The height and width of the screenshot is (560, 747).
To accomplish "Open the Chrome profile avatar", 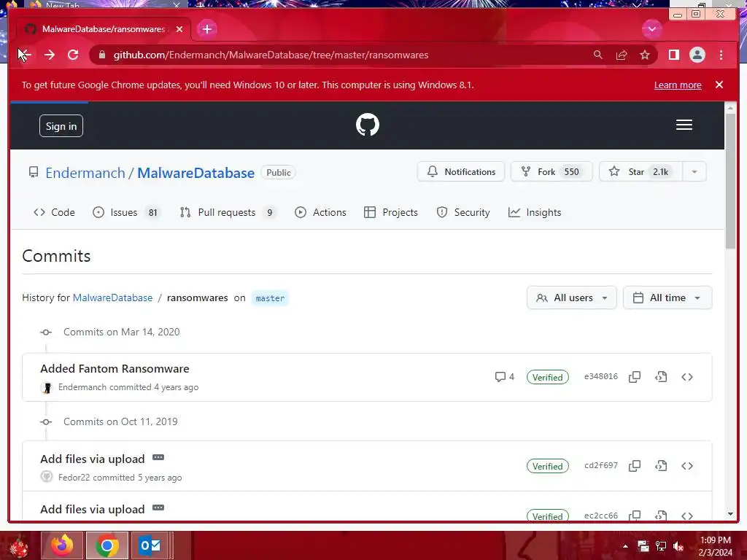I will [697, 55].
